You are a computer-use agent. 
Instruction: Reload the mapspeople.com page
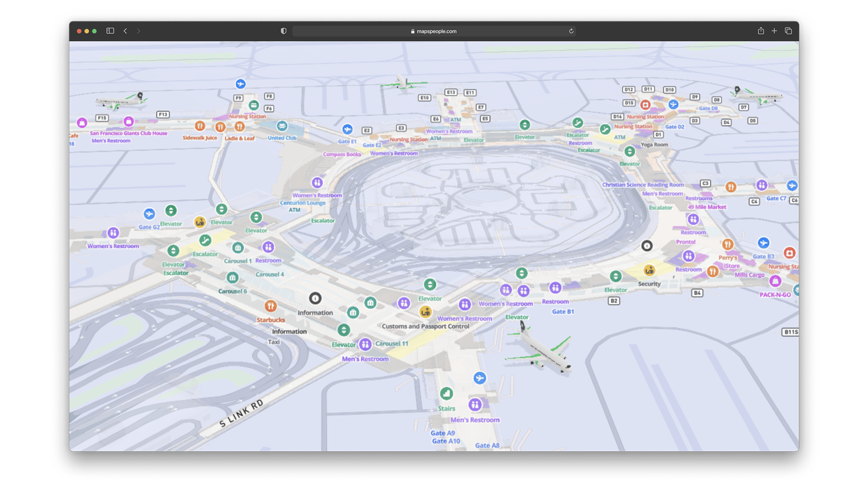point(571,31)
